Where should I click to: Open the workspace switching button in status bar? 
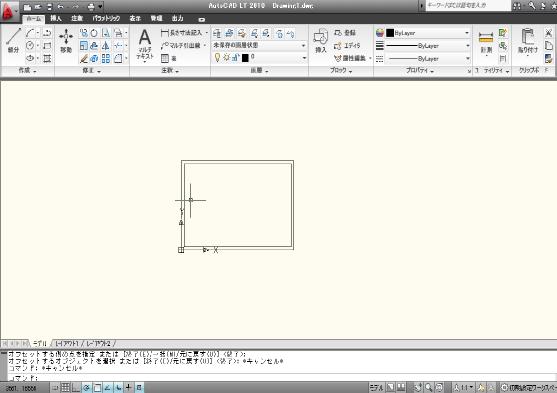coord(528,387)
